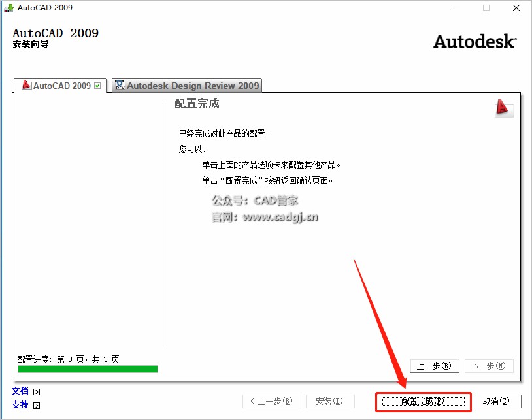Click the 配置完成 heading text
This screenshot has height=420, width=532.
pos(197,104)
